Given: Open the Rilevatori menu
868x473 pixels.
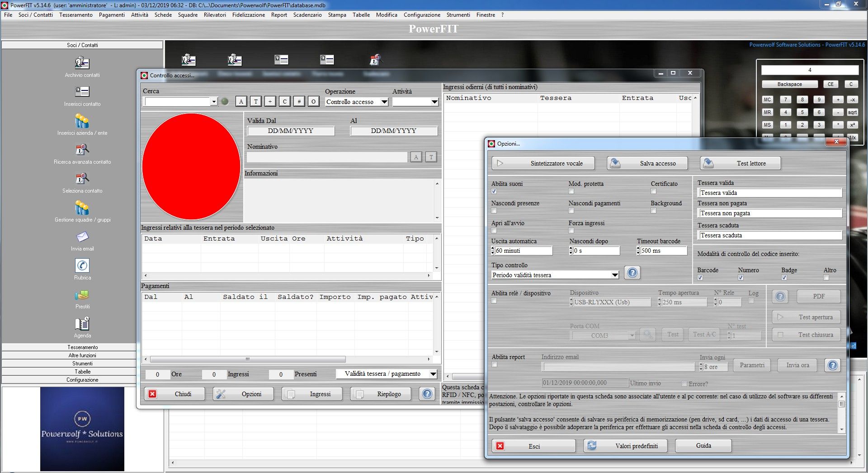Looking at the screenshot, I should (215, 15).
